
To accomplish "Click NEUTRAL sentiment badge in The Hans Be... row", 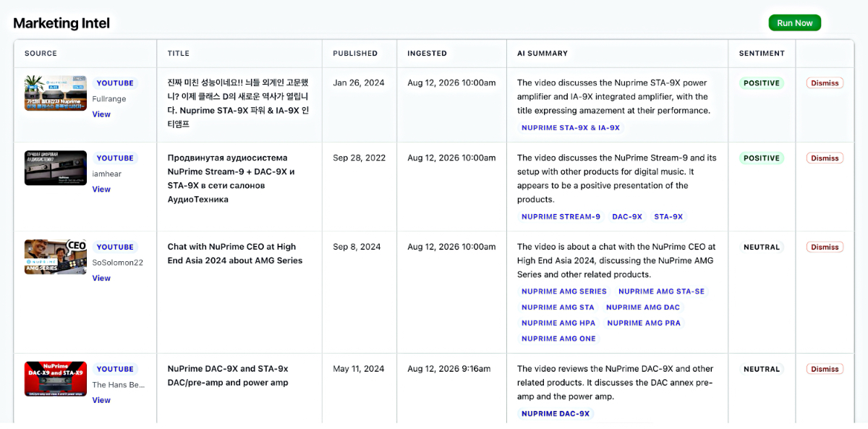I will pos(762,370).
